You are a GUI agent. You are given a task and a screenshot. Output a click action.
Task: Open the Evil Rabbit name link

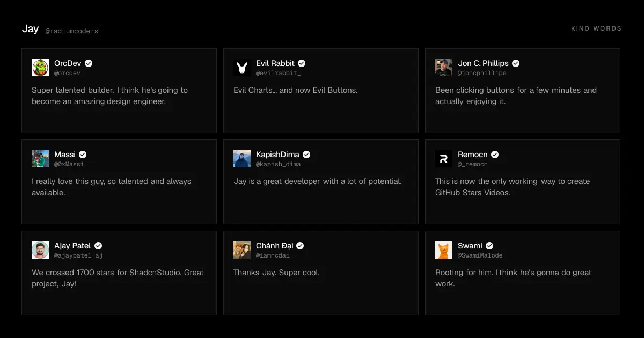pos(275,63)
